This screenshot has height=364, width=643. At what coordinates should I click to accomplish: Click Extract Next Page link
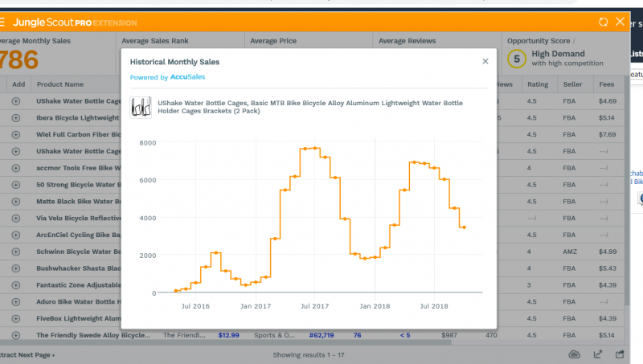[x=27, y=355]
